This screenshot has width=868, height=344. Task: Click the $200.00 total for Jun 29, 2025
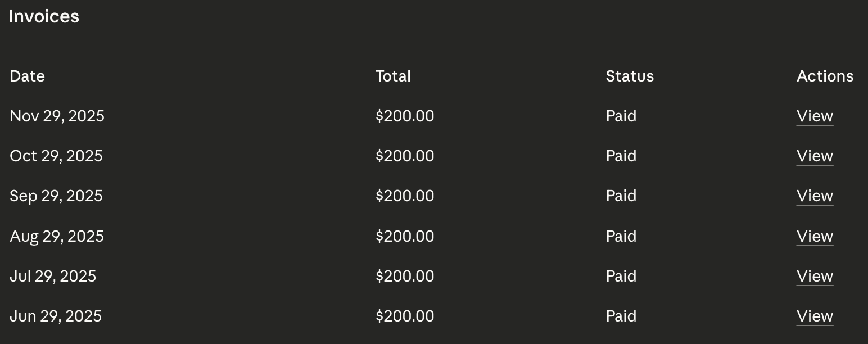click(x=405, y=316)
